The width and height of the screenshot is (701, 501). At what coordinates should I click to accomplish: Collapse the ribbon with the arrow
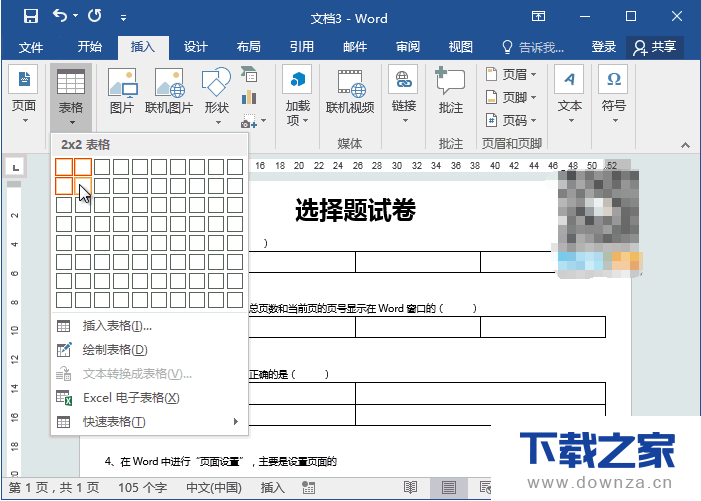click(x=685, y=145)
